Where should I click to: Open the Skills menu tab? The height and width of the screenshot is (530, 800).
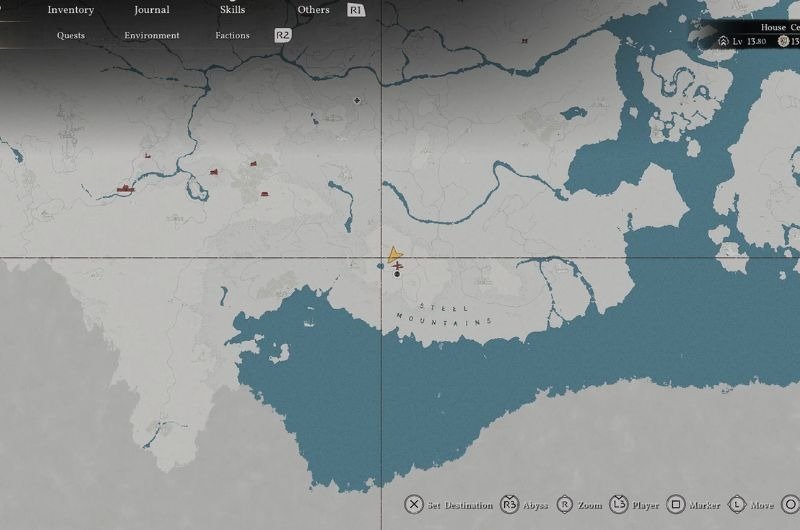pyautogui.click(x=232, y=10)
